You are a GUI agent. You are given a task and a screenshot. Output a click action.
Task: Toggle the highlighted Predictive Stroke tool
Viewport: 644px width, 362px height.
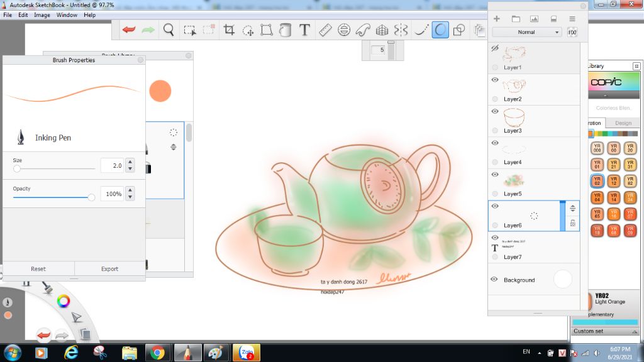tap(440, 30)
